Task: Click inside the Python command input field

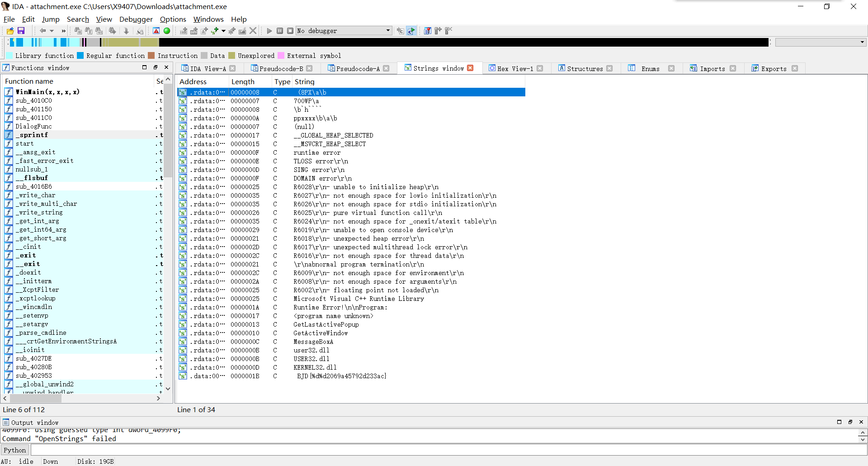Action: pyautogui.click(x=448, y=450)
